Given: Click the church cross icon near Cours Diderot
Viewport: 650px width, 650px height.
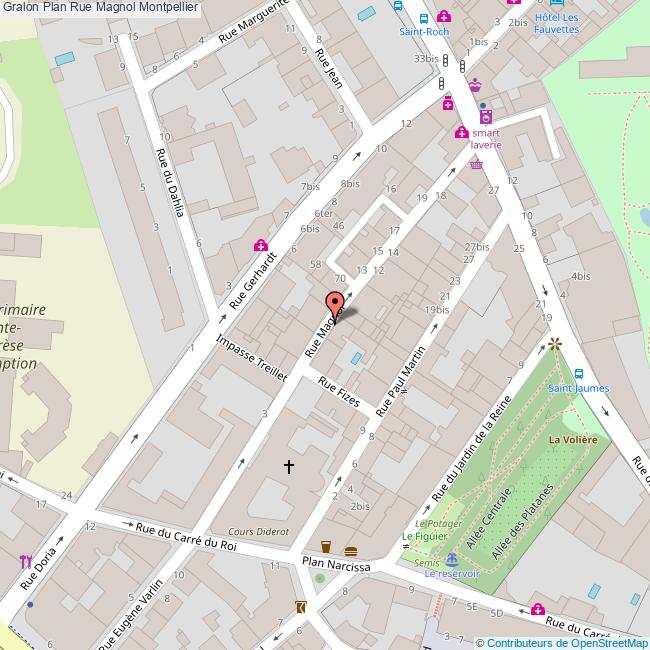Looking at the screenshot, I should pyautogui.click(x=289, y=466).
